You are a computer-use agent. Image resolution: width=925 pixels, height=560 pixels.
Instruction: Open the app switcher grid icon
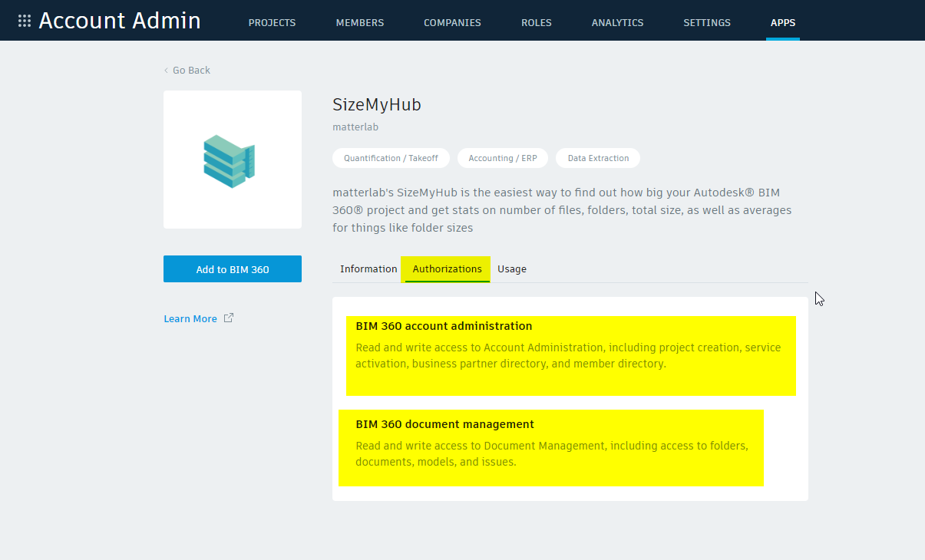(25, 21)
